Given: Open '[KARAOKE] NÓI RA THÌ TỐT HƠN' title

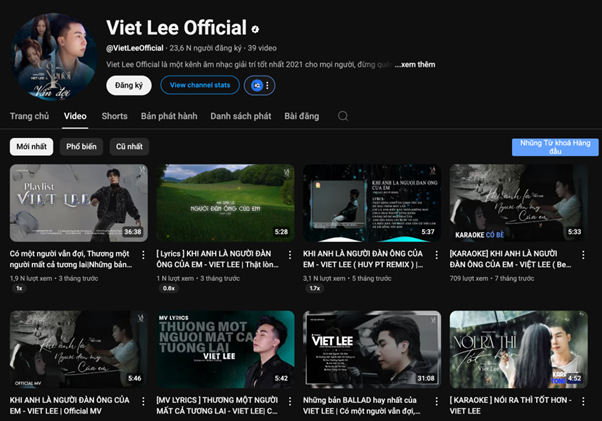Looking at the screenshot, I should pyautogui.click(x=511, y=406).
